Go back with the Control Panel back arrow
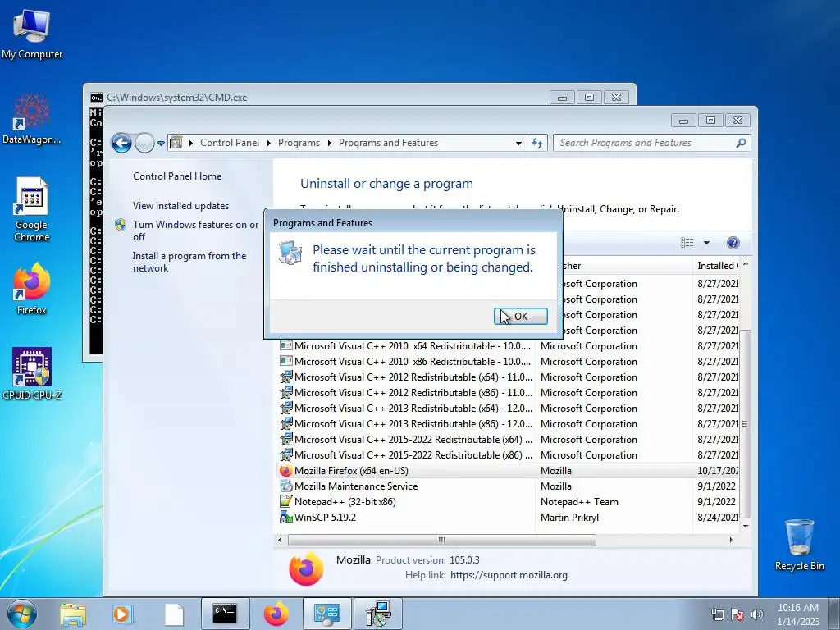Screen dimensions: 840x630 pyautogui.click(x=121, y=143)
